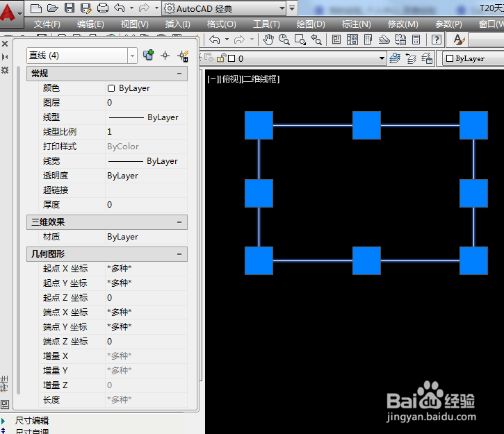Toggle PICKADD value in properties palette
The width and height of the screenshot is (504, 434).
point(149,56)
